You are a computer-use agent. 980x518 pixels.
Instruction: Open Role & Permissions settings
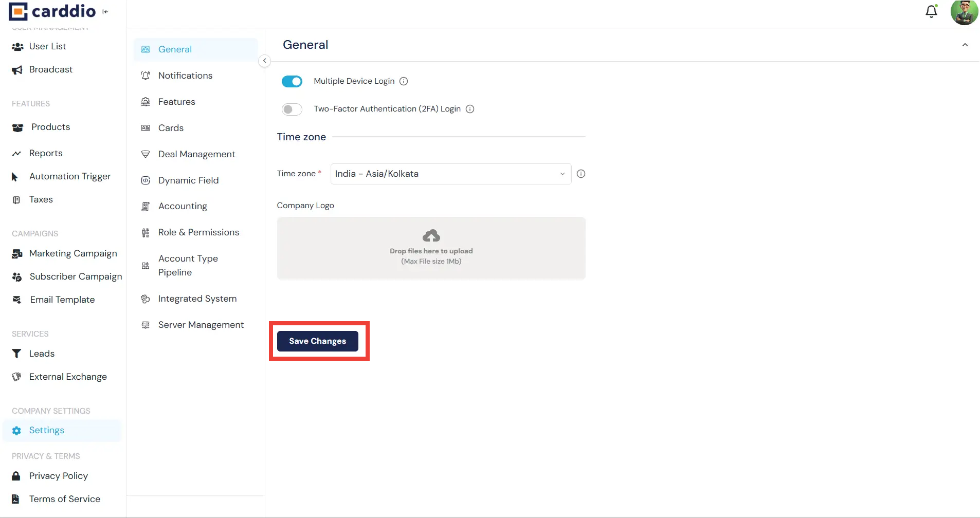click(198, 232)
